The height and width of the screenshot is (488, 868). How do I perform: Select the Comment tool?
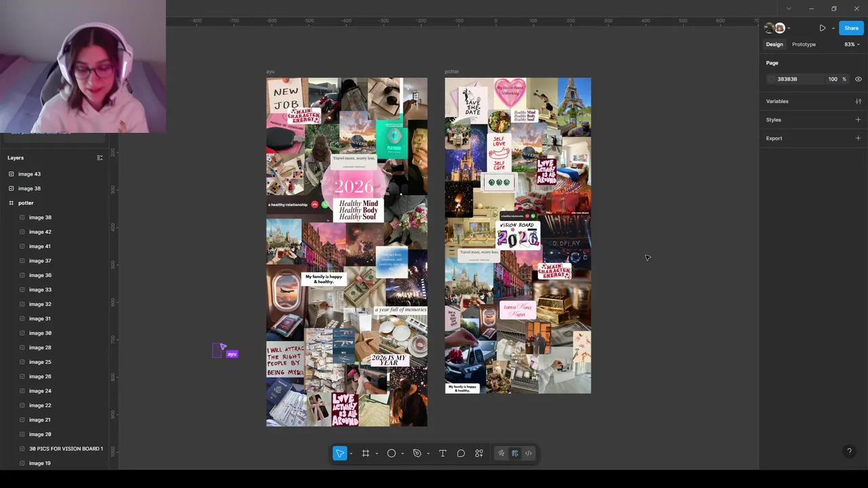pyautogui.click(x=461, y=453)
